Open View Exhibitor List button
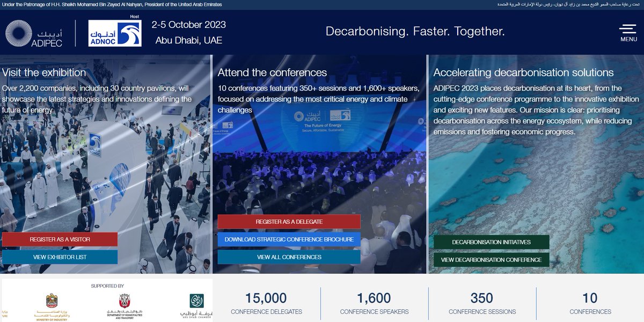This screenshot has width=644, height=322. coord(60,257)
